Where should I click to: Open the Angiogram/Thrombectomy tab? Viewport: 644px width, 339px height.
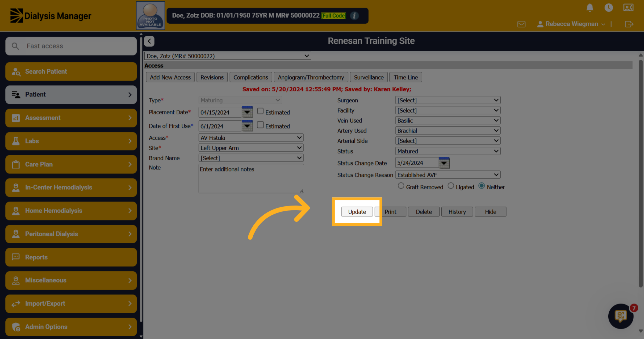click(x=311, y=77)
